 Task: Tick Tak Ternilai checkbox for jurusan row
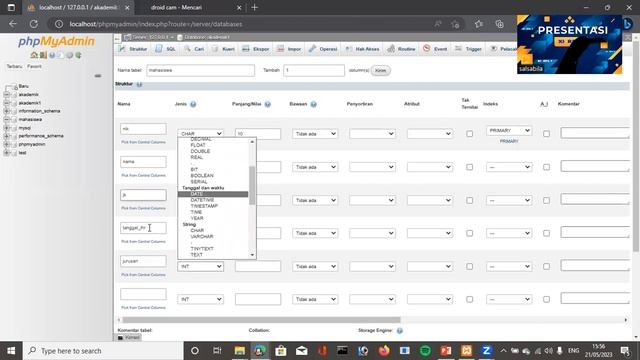pyautogui.click(x=469, y=267)
